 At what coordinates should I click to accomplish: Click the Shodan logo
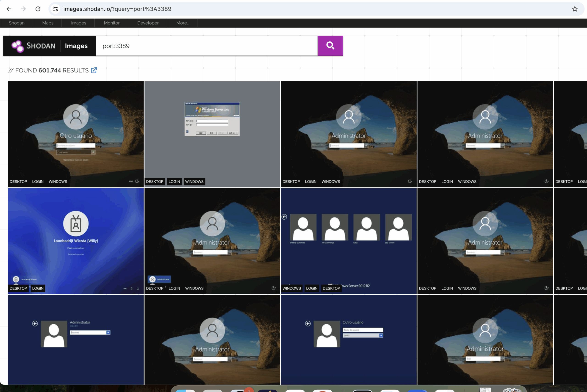coord(33,46)
